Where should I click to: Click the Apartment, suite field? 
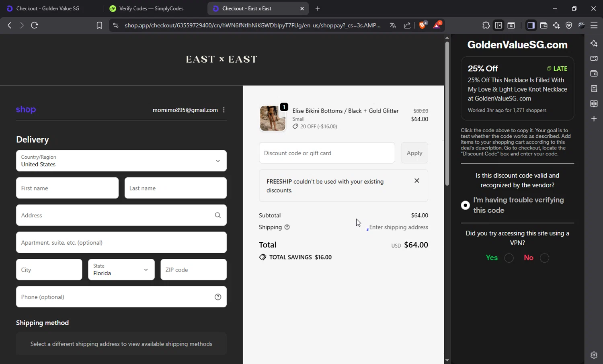point(121,242)
